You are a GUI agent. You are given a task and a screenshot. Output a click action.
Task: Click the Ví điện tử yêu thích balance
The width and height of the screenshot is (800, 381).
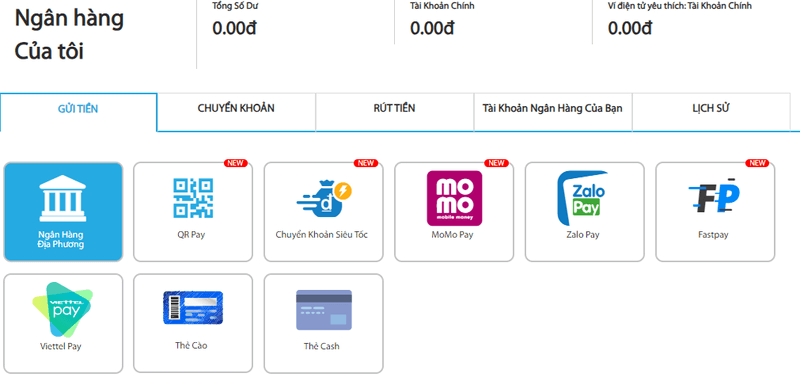click(630, 29)
